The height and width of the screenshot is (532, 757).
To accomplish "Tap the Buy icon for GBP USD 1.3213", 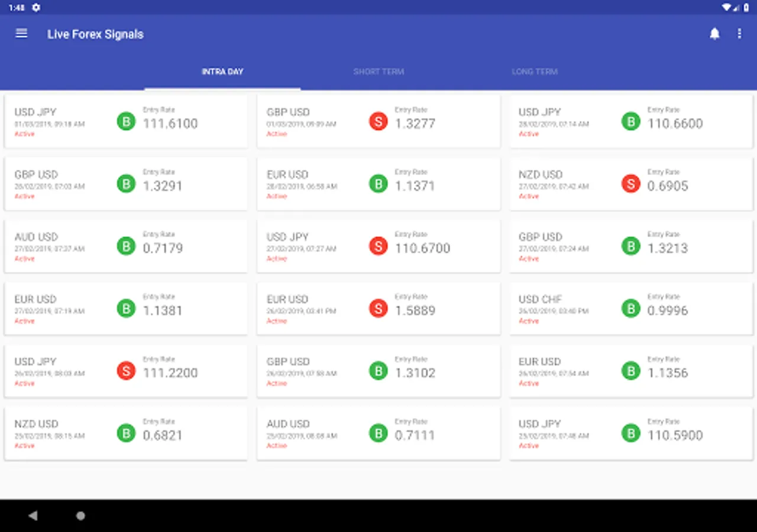I will point(631,246).
